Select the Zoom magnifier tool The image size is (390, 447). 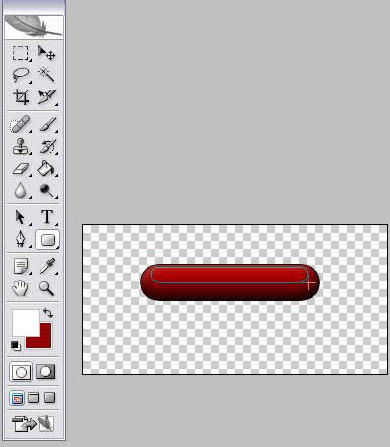46,288
